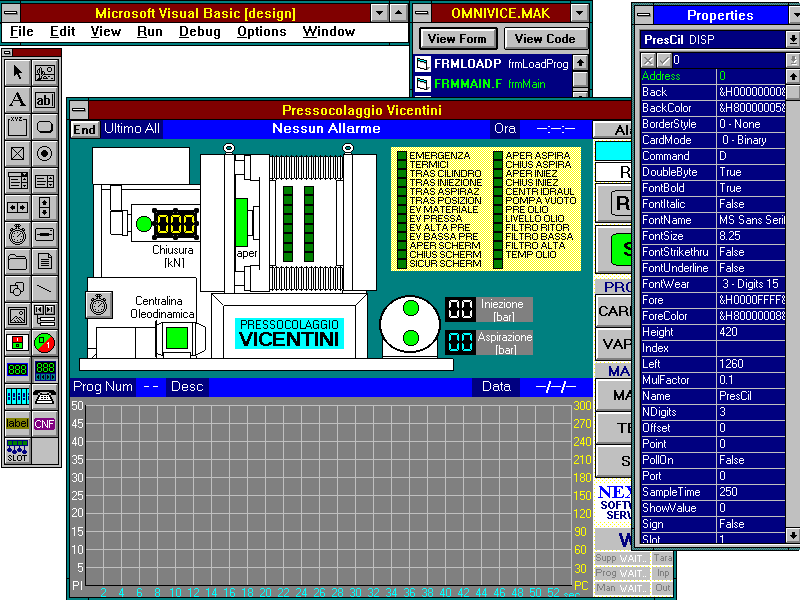
Task: Click the checkmark enter button in Properties
Action: tap(664, 61)
